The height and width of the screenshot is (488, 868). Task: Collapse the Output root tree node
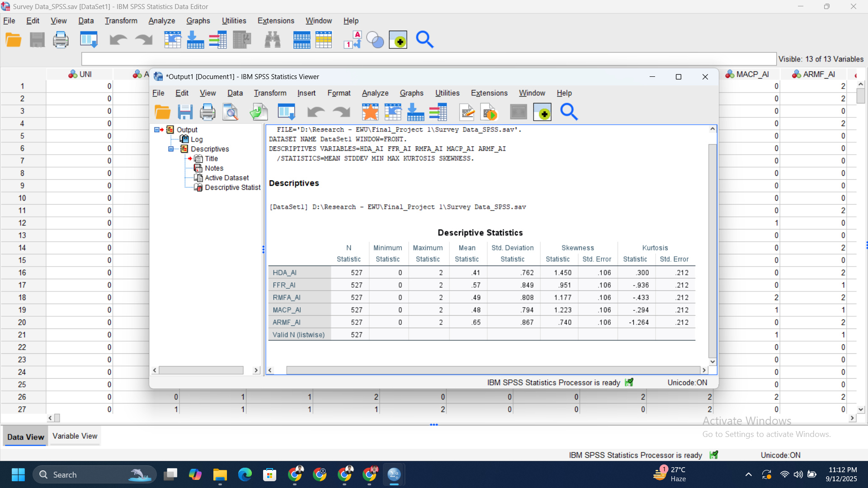tap(156, 130)
